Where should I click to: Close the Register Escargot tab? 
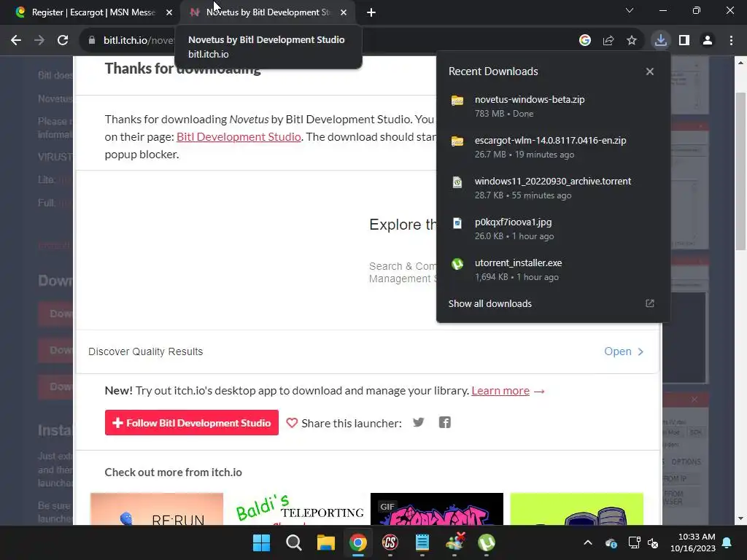pyautogui.click(x=169, y=12)
